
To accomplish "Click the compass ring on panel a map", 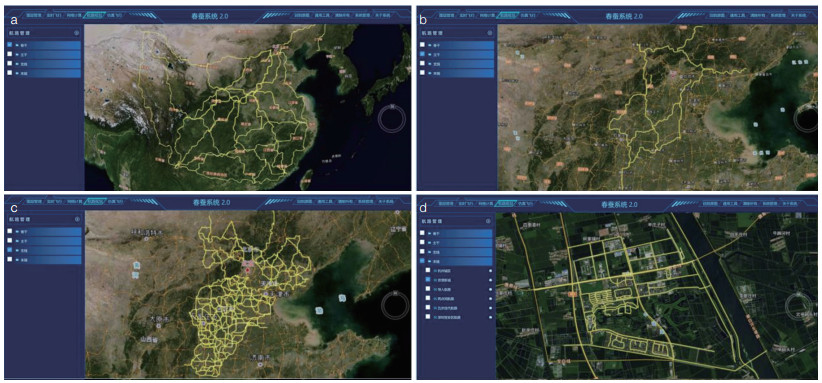I will pos(392,119).
